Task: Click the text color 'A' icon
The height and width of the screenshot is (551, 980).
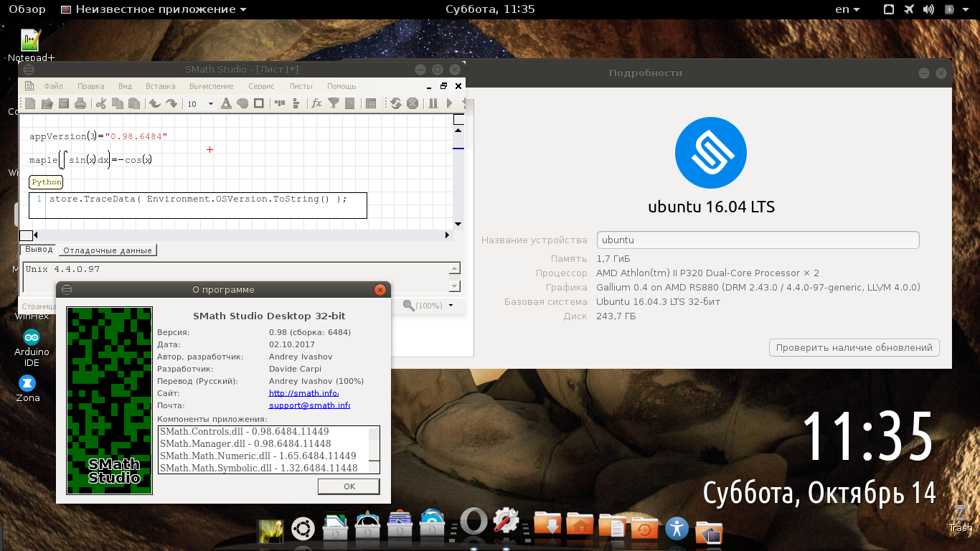Action: (x=226, y=103)
